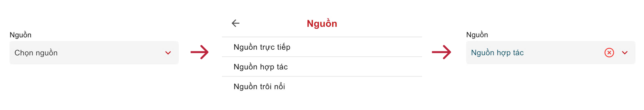The width and height of the screenshot is (644, 110).
Task: Click the red arrow after Chọn nguồn dropdown
Action: click(199, 52)
